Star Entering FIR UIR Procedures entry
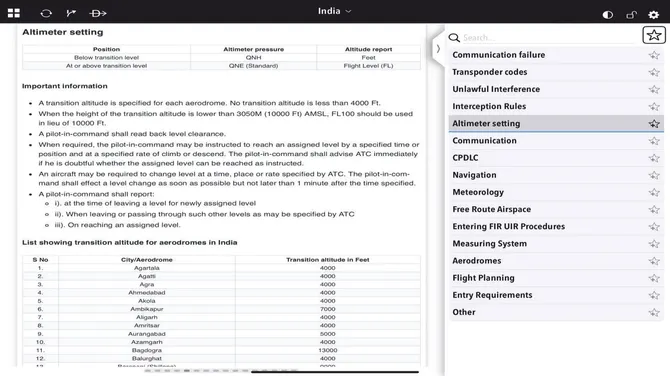Viewport: 670px width, 376px height. pyautogui.click(x=654, y=226)
